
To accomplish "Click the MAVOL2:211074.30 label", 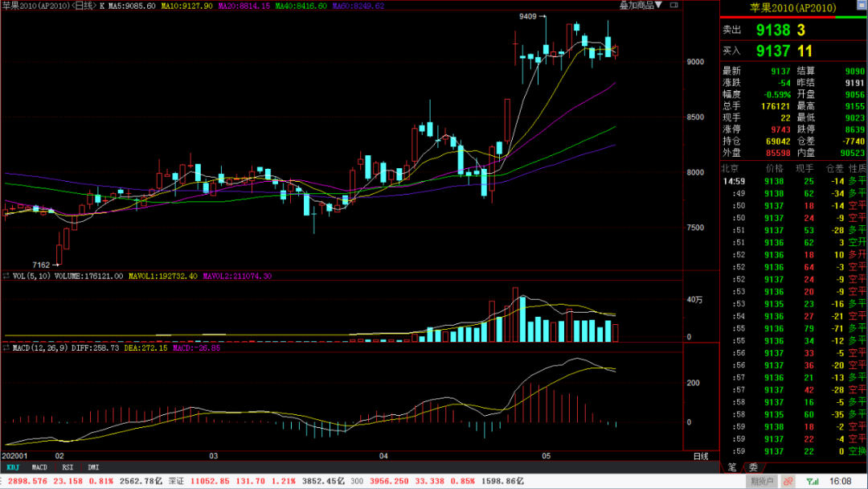I will click(237, 276).
